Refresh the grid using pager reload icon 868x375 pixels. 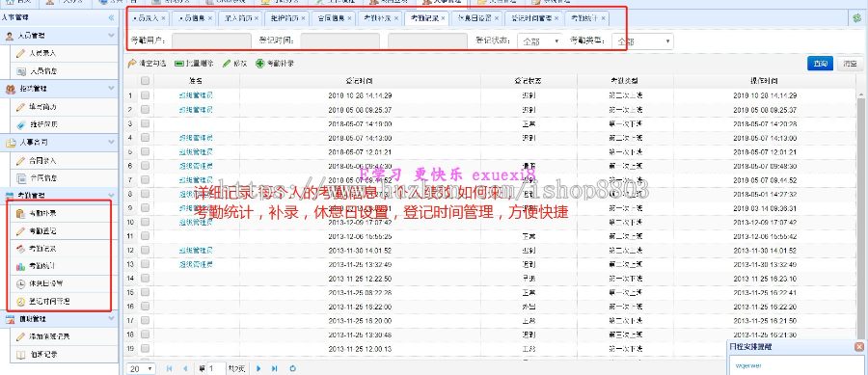click(293, 368)
